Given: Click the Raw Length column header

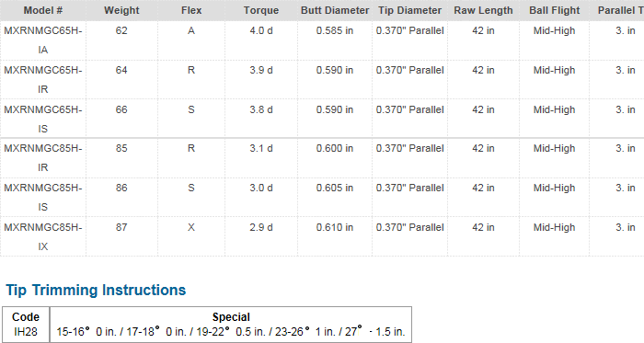Looking at the screenshot, I should pos(483,10).
